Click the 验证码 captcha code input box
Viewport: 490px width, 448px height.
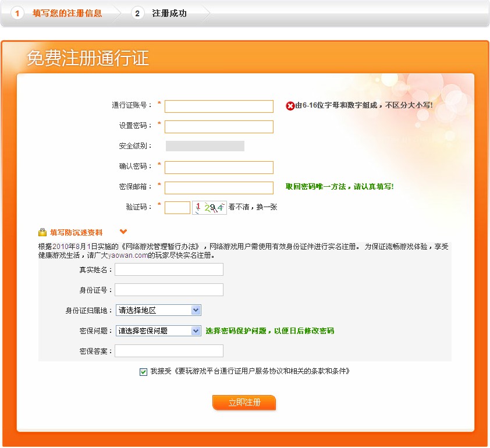(x=177, y=208)
